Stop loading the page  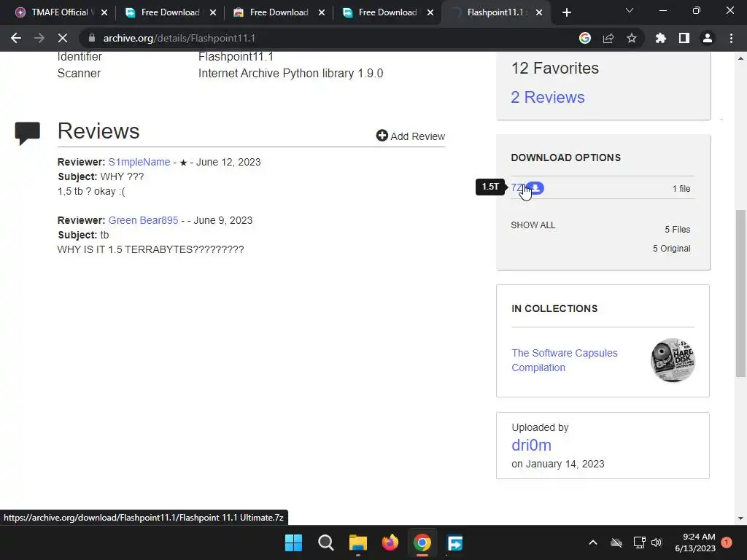tap(63, 38)
